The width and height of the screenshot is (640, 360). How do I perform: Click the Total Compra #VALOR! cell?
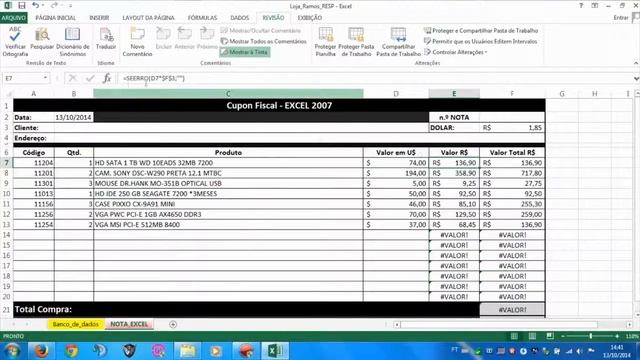click(x=512, y=310)
